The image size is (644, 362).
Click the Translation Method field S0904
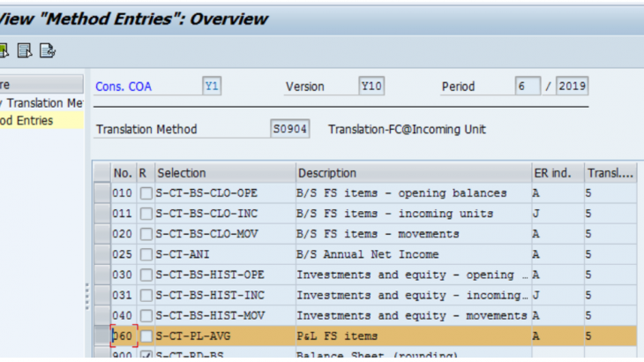(289, 129)
